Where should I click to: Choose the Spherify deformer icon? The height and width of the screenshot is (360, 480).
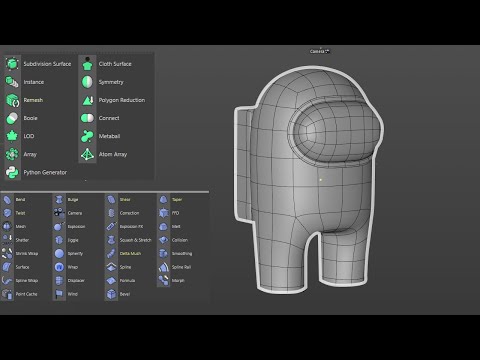(x=59, y=254)
